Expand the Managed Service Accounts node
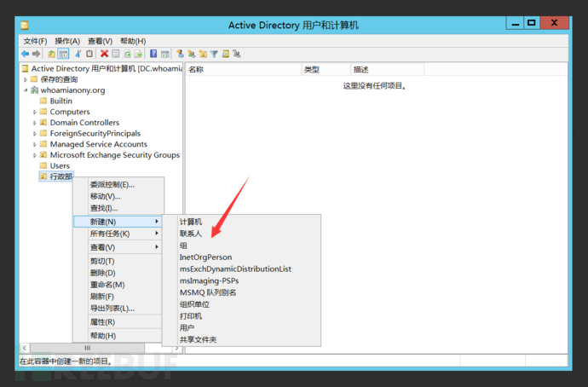This screenshot has width=588, height=387. pos(34,144)
